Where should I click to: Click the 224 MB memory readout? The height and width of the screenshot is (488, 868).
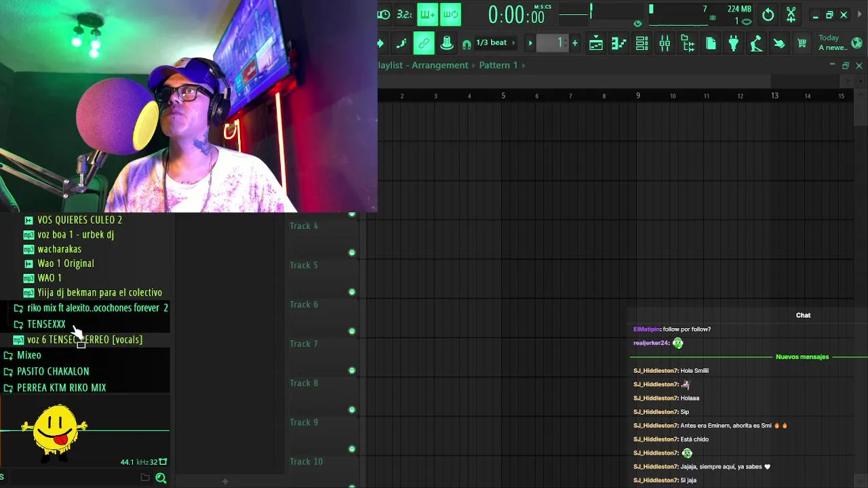[x=739, y=9]
